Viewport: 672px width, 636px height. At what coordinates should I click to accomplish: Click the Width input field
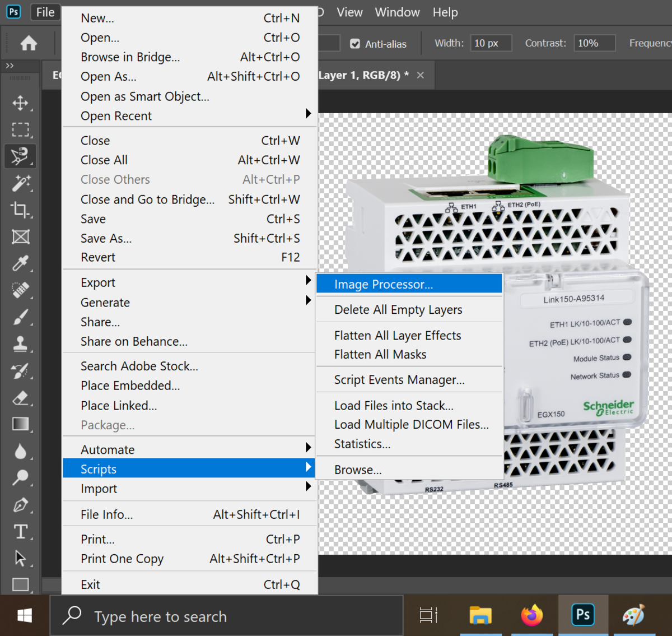[x=491, y=43]
